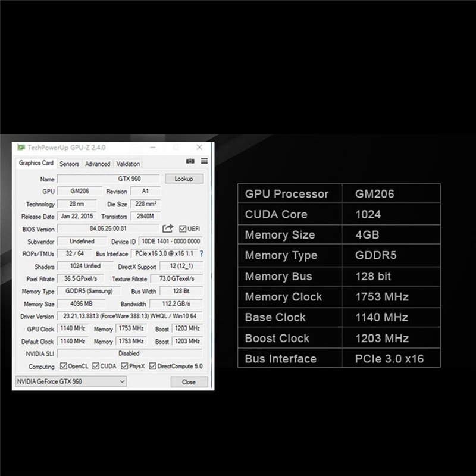Switch to the Sensors tab
Screen dimensions: 476x476
tap(69, 164)
